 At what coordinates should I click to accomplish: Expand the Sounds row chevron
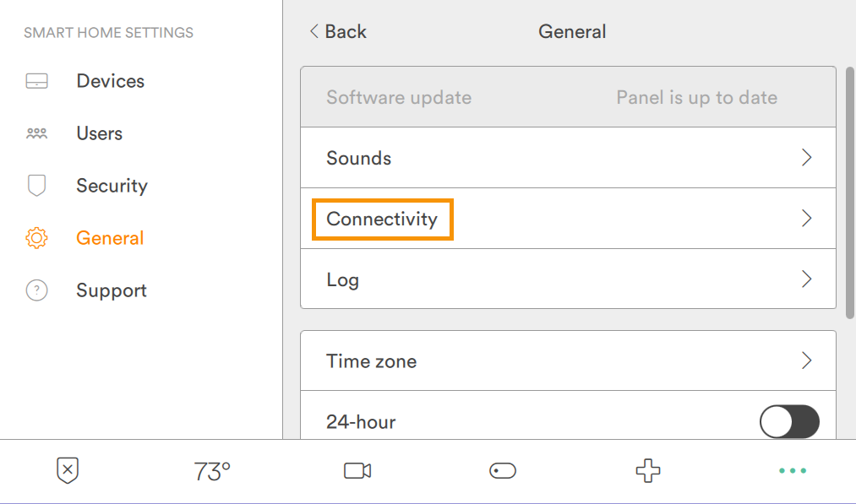[806, 158]
